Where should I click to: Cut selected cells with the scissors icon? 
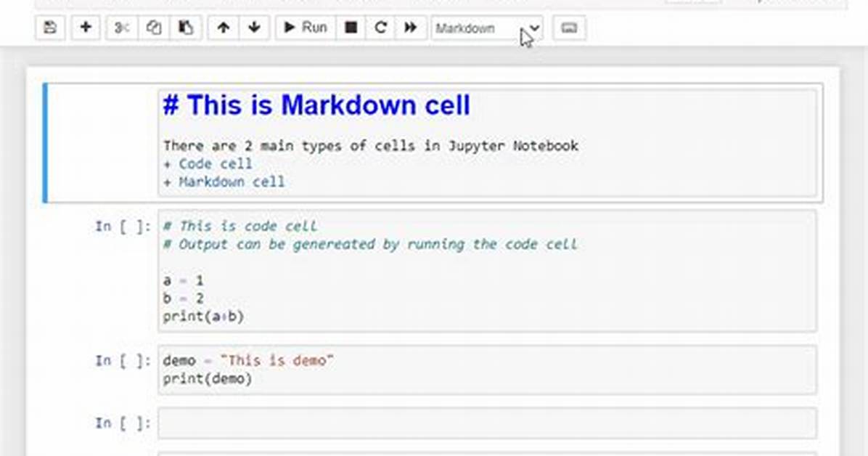tap(122, 28)
